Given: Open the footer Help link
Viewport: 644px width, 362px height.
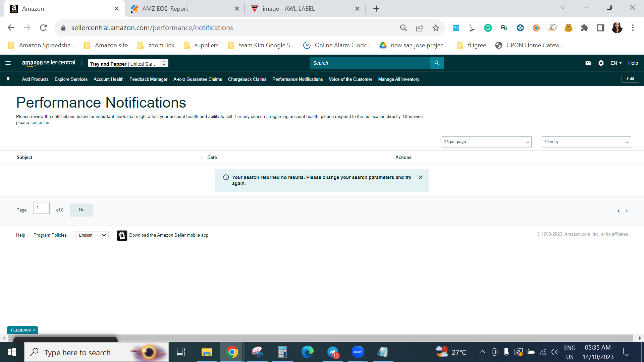Looking at the screenshot, I should tap(20, 235).
